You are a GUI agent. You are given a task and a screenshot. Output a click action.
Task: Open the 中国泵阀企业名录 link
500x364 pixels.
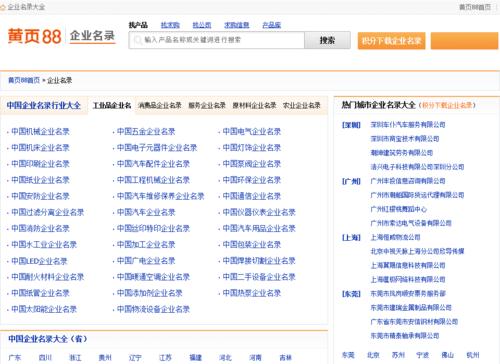click(x=252, y=164)
